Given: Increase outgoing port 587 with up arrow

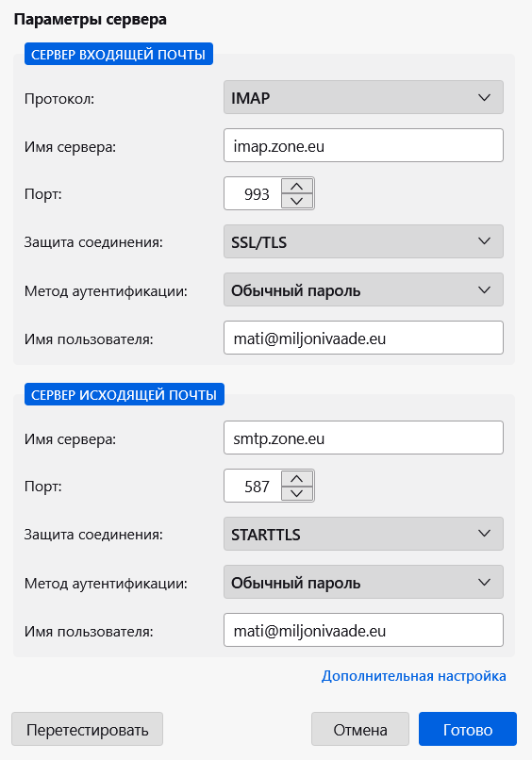Looking at the screenshot, I should tap(297, 478).
